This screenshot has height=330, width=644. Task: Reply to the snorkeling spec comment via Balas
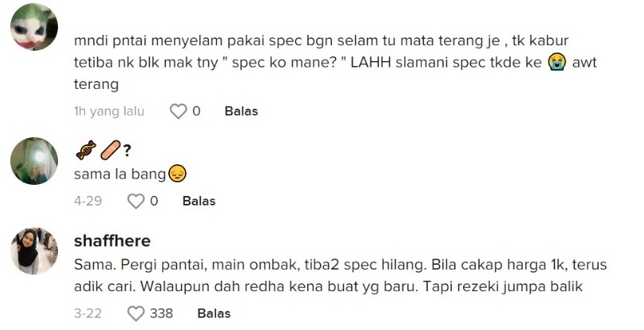pos(241,112)
